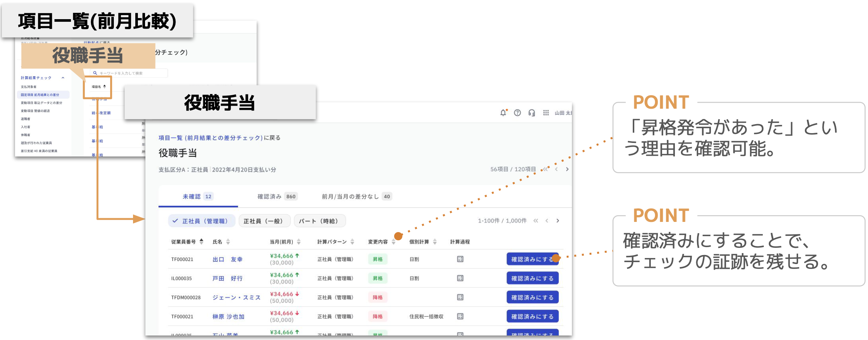Open the notifications bell icon
Viewport: 868px width, 340px height.
pyautogui.click(x=503, y=113)
